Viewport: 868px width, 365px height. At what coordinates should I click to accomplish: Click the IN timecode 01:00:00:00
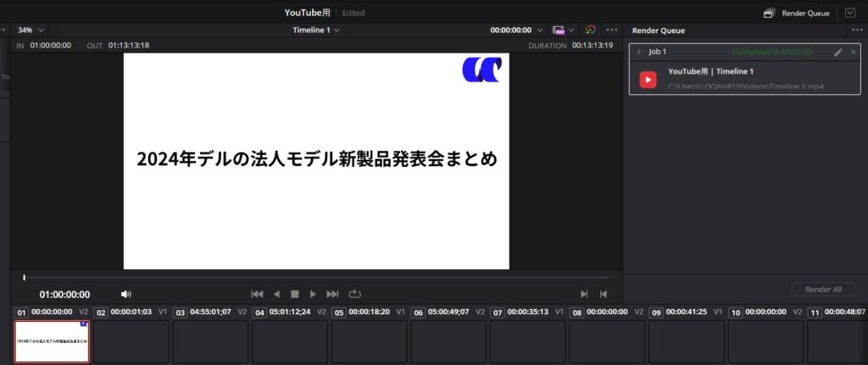50,46
